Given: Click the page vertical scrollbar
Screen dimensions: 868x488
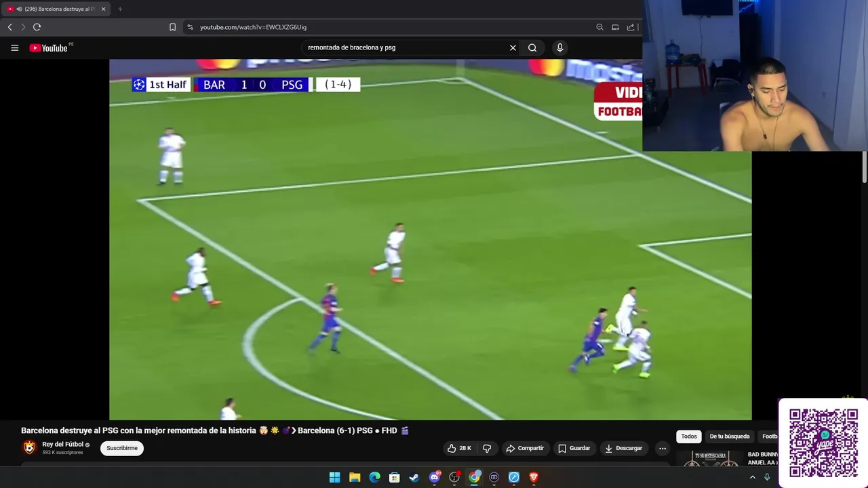Looking at the screenshot, I should 865,166.
